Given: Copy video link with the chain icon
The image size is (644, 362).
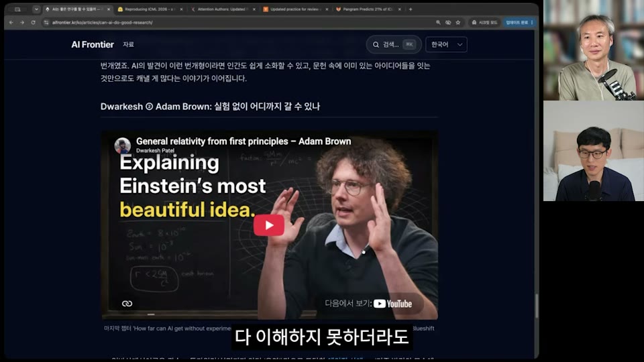Looking at the screenshot, I should coord(127,304).
